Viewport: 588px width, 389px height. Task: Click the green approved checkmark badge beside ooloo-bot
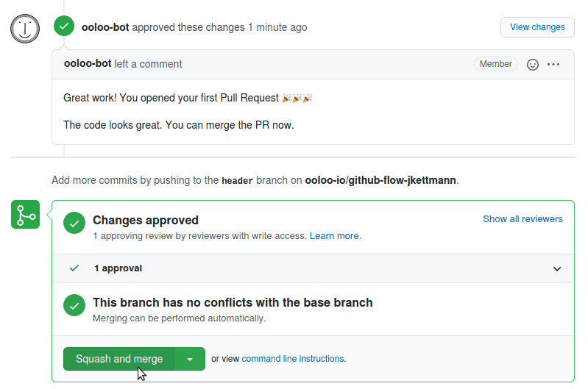[x=64, y=26]
